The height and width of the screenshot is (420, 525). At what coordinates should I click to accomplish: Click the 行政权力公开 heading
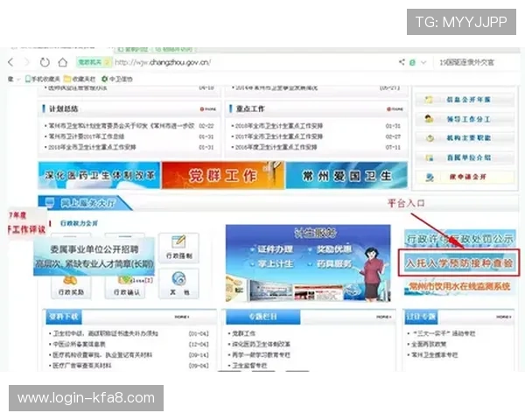click(x=79, y=223)
